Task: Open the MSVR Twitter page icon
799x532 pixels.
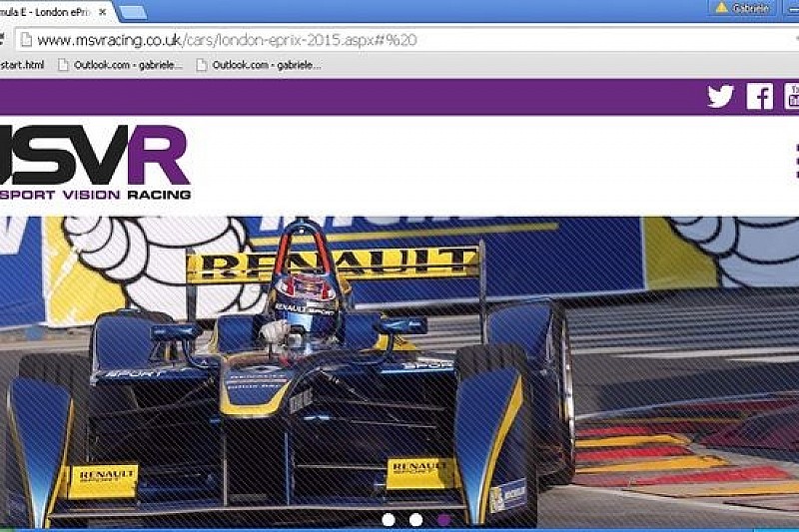Action: [x=720, y=96]
